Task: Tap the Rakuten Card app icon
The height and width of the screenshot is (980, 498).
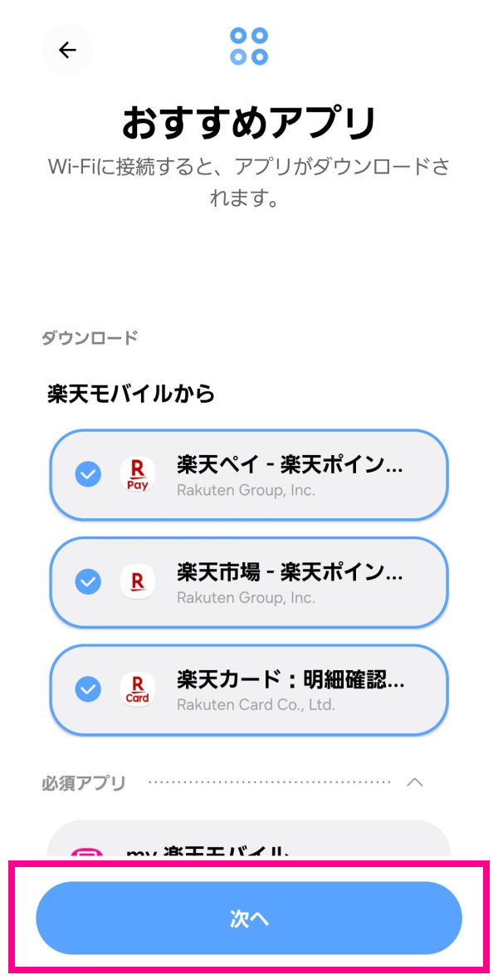Action: (138, 689)
